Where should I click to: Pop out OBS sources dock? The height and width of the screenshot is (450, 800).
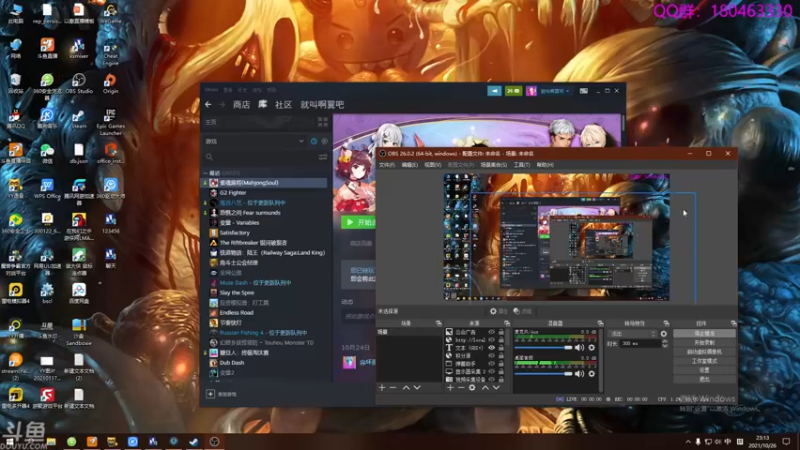507,323
